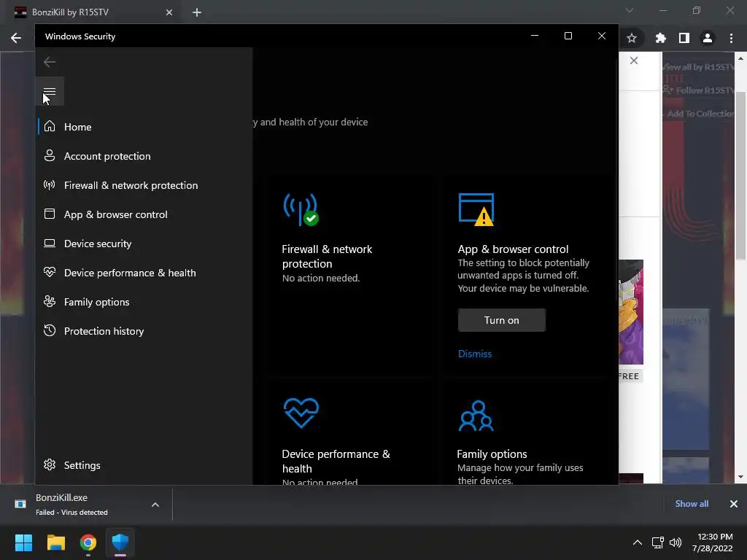Image resolution: width=747 pixels, height=560 pixels.
Task: Open the taskbar clock and date
Action: [713, 542]
